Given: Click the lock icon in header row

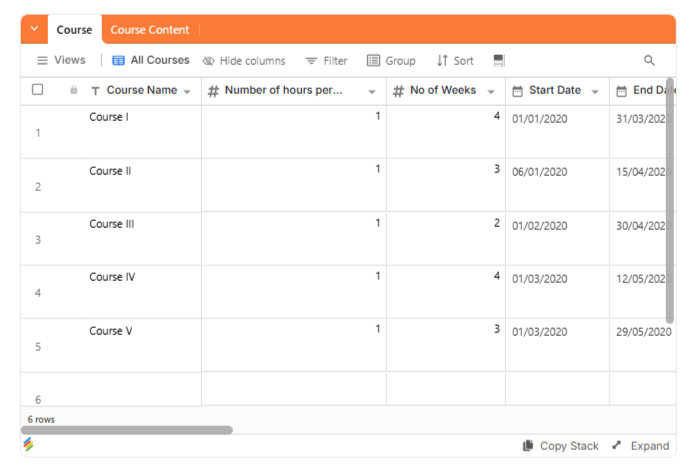Looking at the screenshot, I should (x=74, y=90).
